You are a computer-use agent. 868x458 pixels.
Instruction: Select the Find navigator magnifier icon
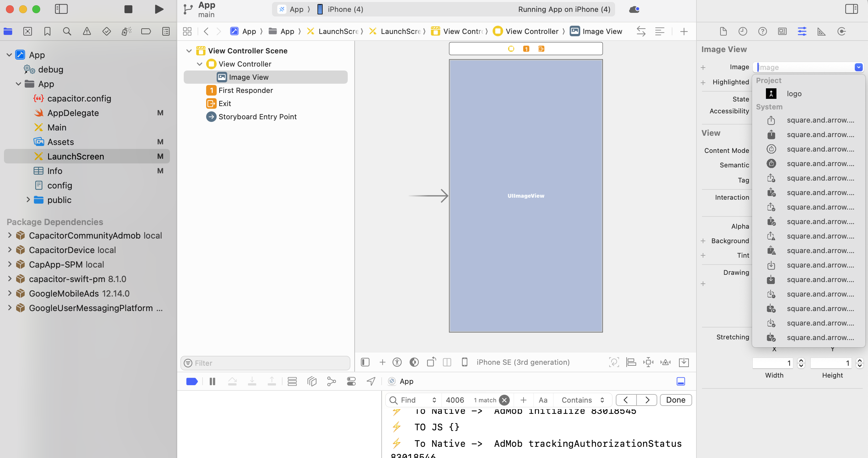pos(67,31)
